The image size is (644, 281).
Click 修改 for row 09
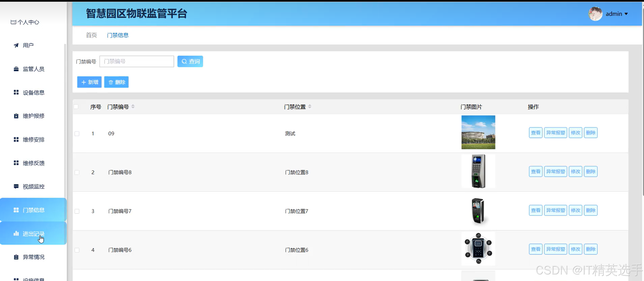[575, 132]
